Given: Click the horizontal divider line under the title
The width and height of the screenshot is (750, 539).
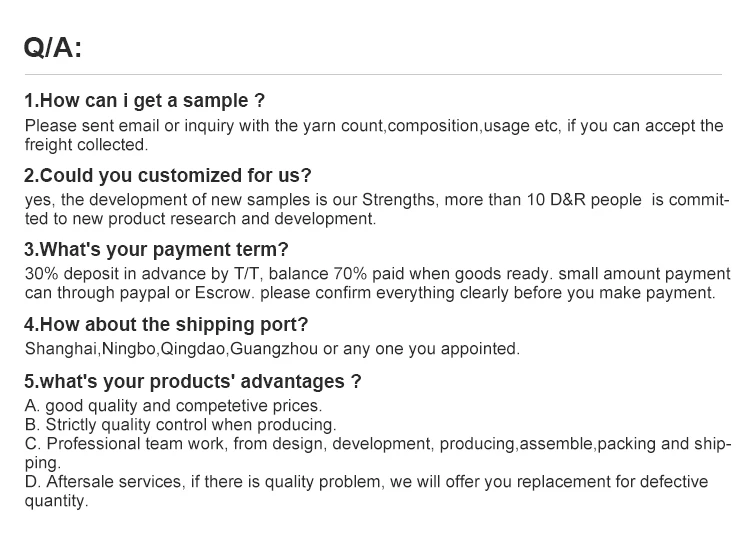Looking at the screenshot, I should click(373, 75).
